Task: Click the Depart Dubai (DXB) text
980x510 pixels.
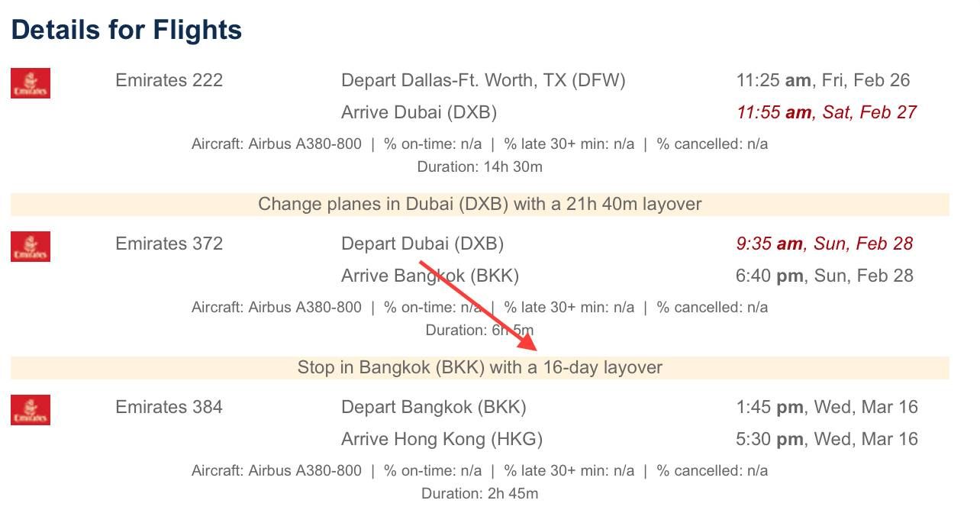Action: tap(422, 244)
